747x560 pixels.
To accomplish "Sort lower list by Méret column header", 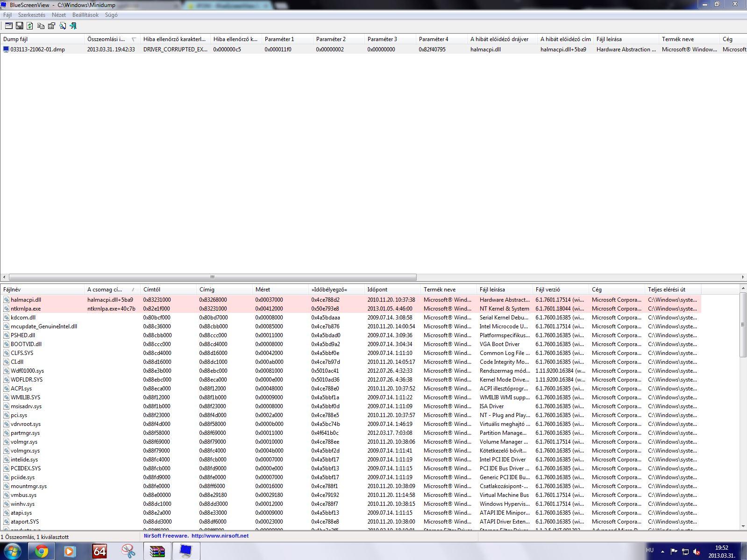I will (280, 290).
